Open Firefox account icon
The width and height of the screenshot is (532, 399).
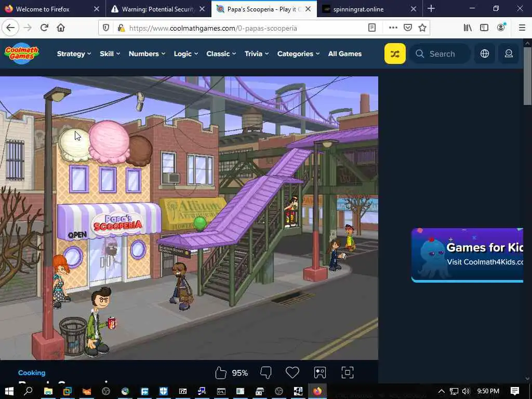pos(501,28)
